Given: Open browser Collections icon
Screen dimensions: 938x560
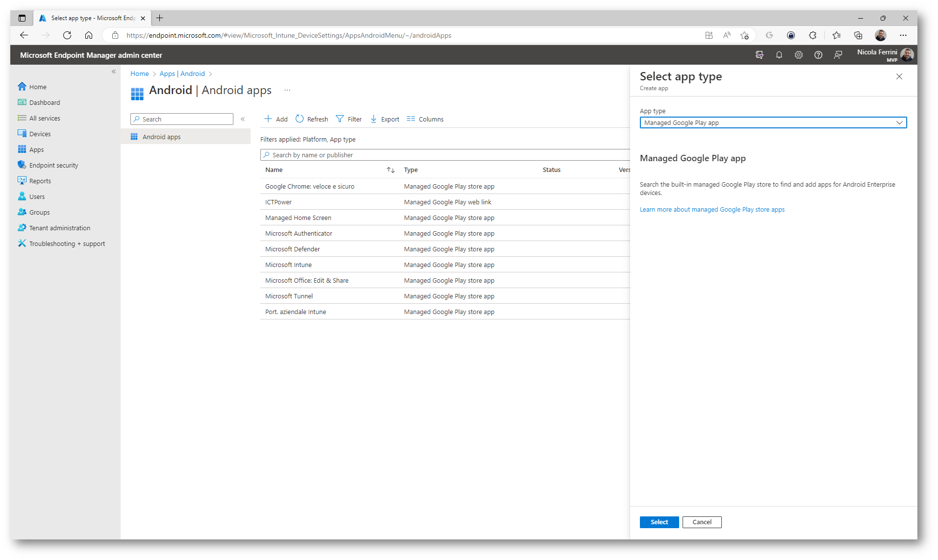Looking at the screenshot, I should 858,35.
